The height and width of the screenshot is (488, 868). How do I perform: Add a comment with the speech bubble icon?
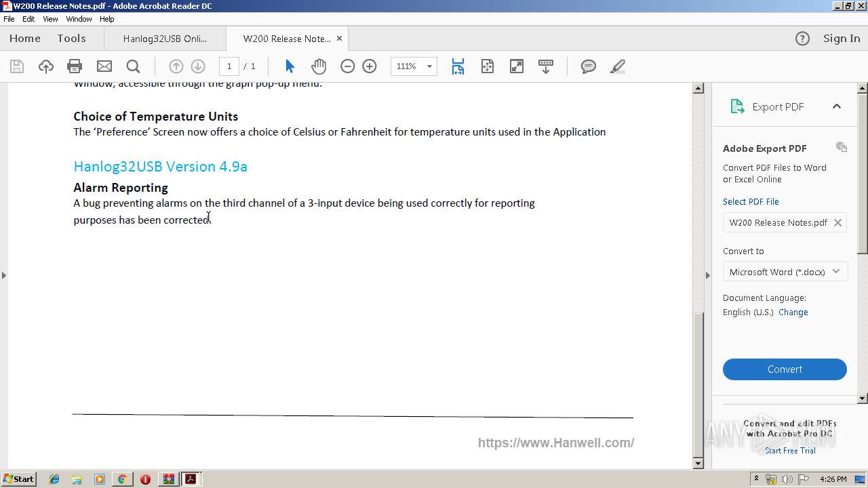click(x=588, y=66)
